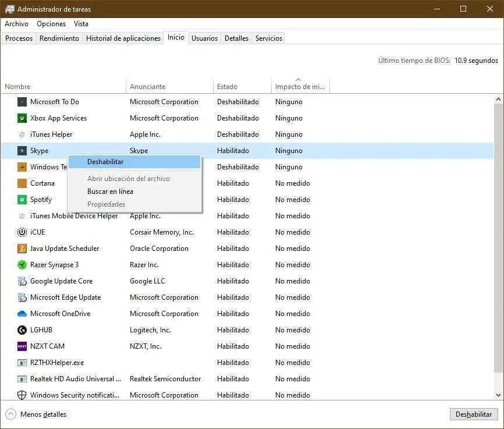Open the Opciones menu
This screenshot has height=429, width=504.
point(51,24)
